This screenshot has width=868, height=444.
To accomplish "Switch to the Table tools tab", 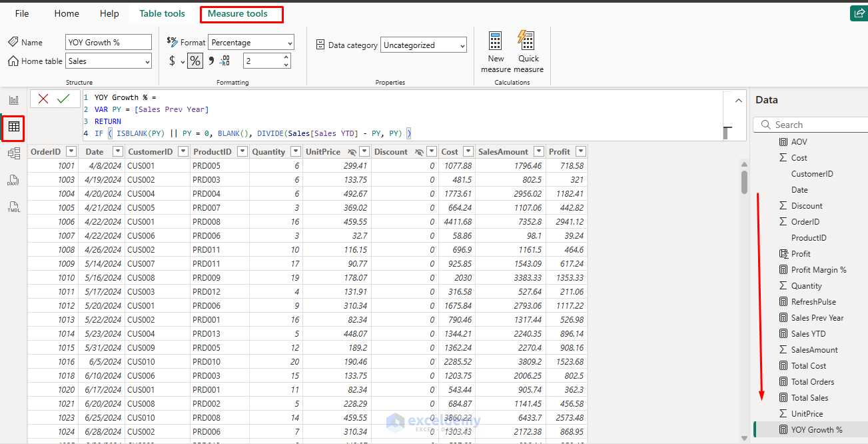I will [x=163, y=13].
